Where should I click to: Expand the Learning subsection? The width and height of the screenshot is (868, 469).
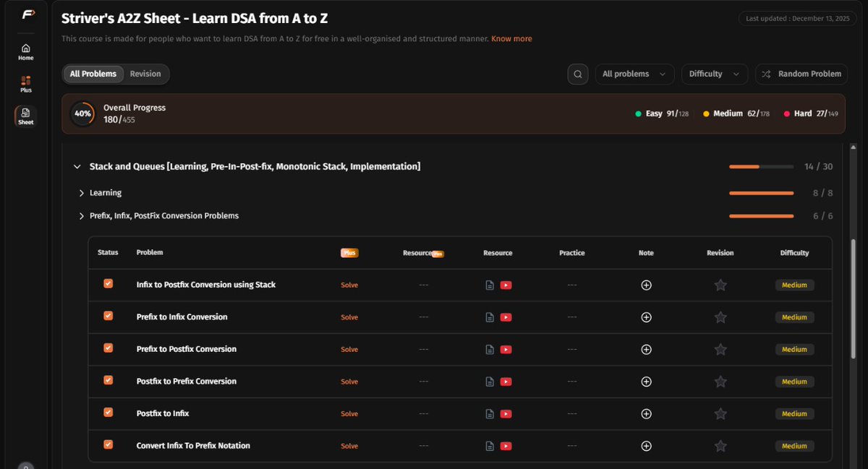coord(82,193)
